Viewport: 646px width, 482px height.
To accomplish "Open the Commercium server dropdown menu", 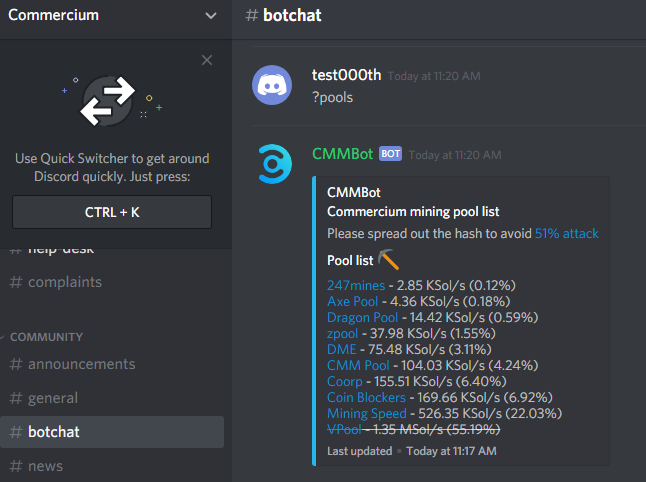I will [211, 16].
